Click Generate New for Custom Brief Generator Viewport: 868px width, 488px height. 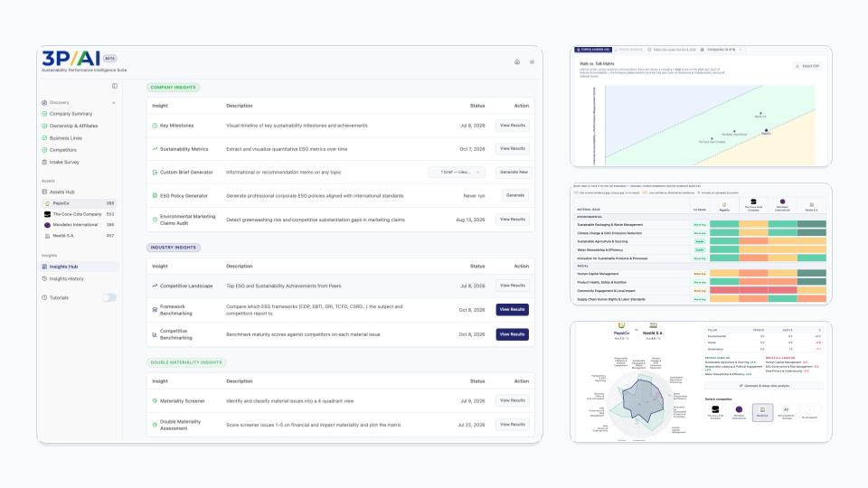point(514,172)
